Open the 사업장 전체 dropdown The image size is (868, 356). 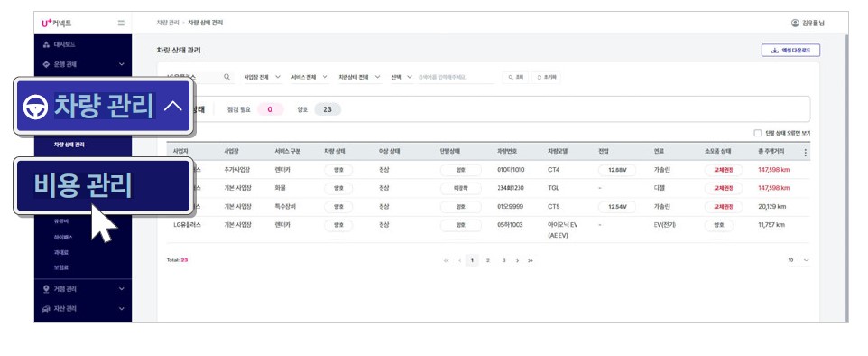pyautogui.click(x=263, y=77)
